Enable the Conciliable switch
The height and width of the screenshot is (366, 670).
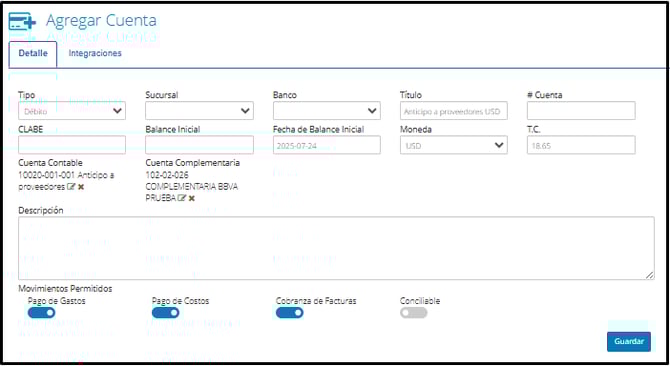click(x=413, y=313)
